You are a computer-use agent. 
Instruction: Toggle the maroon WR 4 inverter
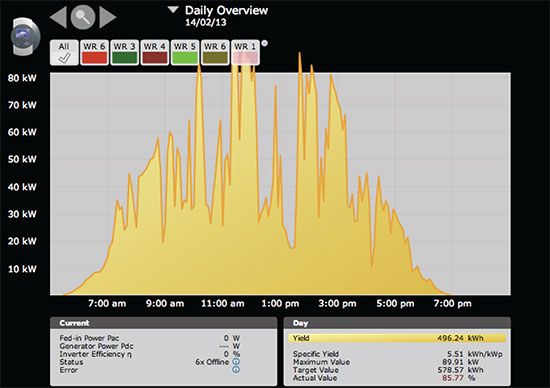154,53
